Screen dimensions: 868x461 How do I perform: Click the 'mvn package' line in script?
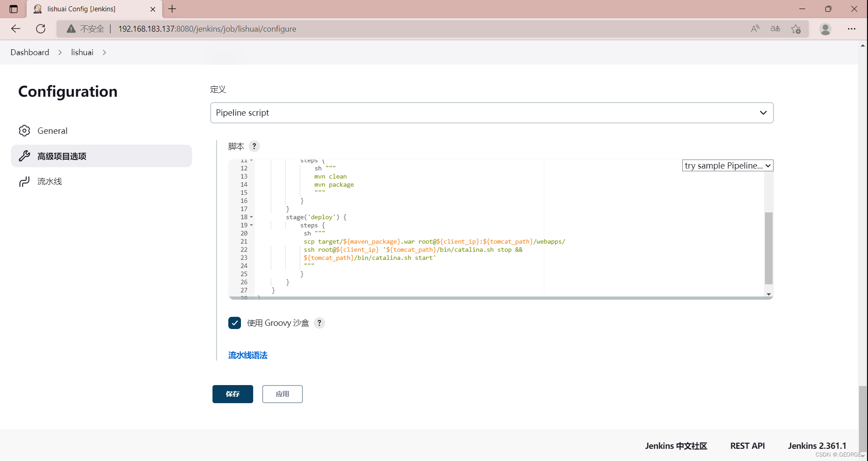coord(334,184)
